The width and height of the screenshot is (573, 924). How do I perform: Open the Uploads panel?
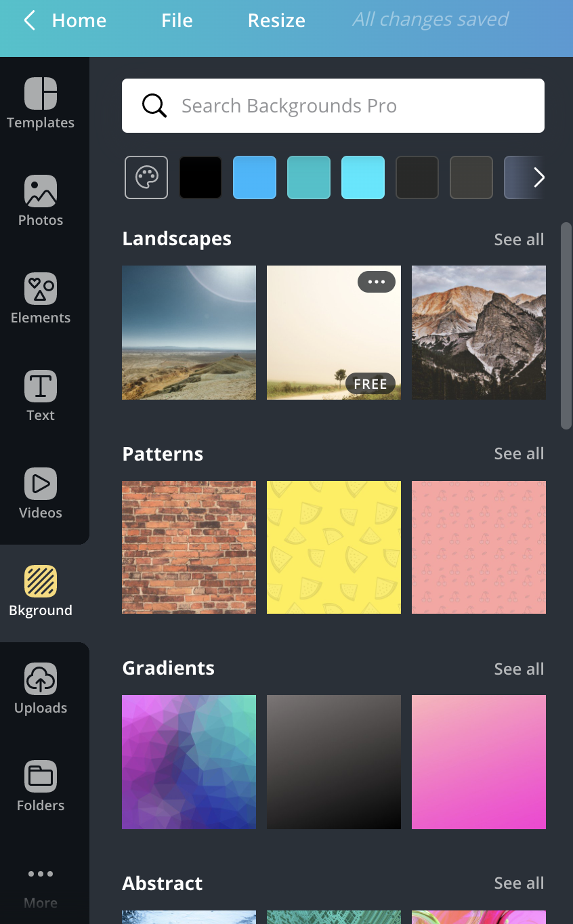pyautogui.click(x=41, y=687)
